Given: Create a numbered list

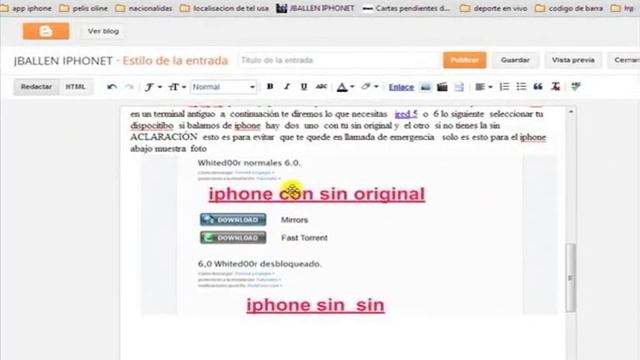Looking at the screenshot, I should pos(504,87).
